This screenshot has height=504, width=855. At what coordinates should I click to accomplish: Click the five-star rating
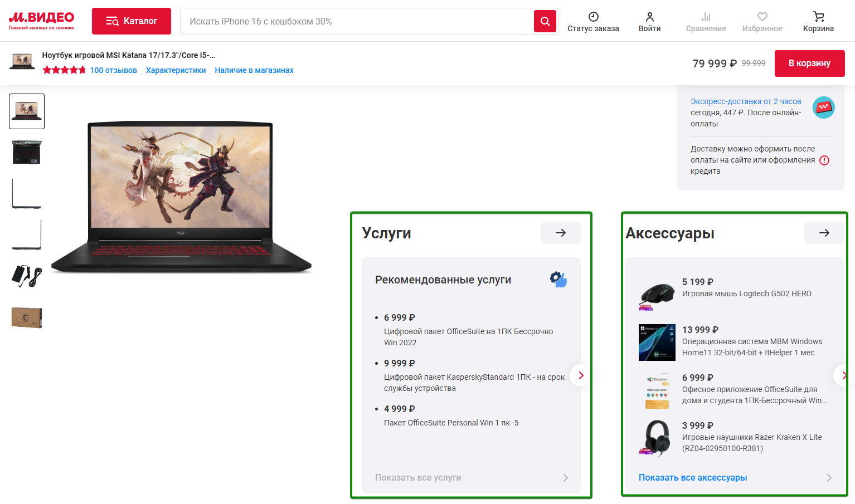[64, 70]
